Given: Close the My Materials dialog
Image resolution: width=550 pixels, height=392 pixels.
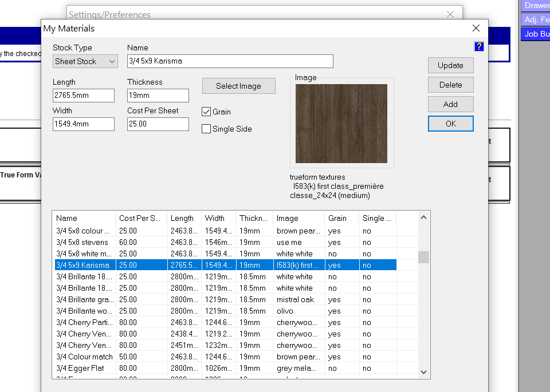Looking at the screenshot, I should click(476, 28).
